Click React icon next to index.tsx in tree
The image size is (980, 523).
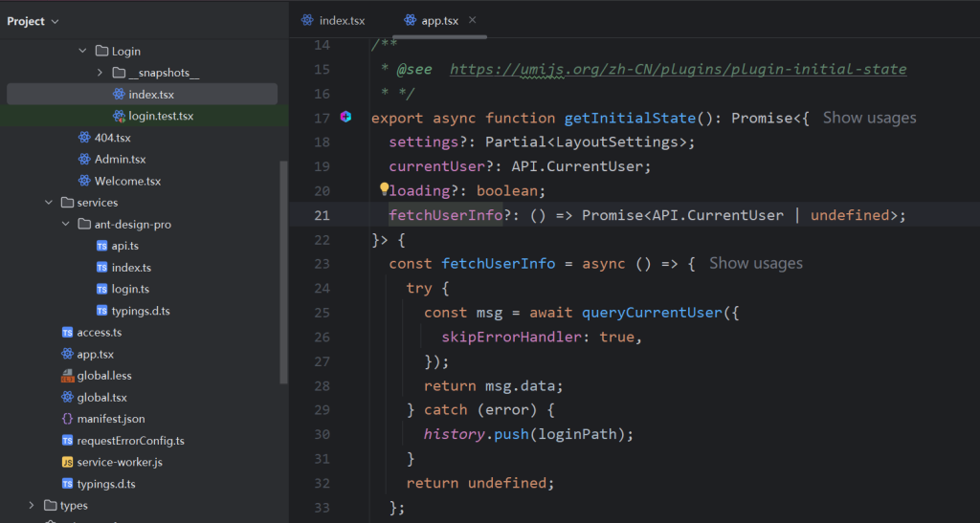click(119, 95)
